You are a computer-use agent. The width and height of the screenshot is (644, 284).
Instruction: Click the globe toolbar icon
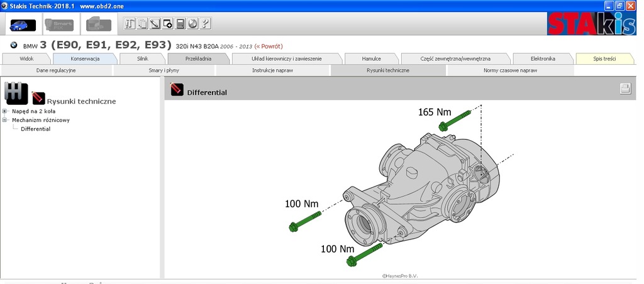coord(193,24)
